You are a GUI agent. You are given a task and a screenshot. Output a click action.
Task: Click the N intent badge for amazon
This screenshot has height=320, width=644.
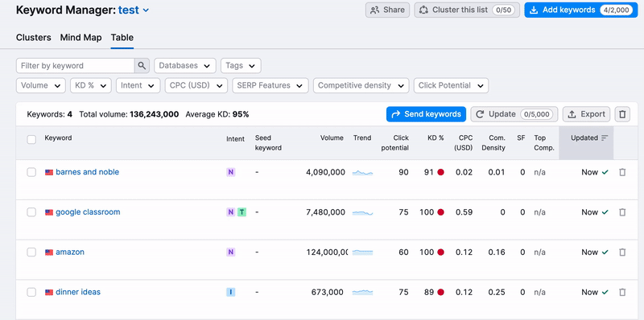tap(231, 252)
